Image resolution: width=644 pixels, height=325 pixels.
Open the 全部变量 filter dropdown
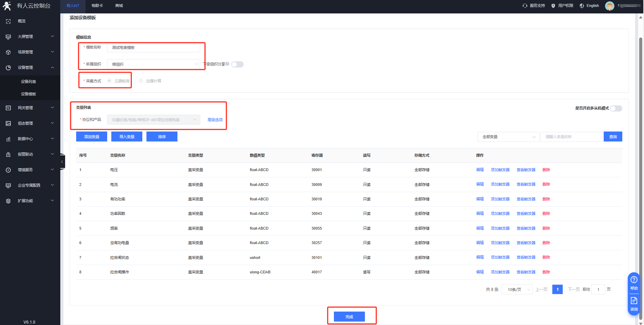point(508,137)
